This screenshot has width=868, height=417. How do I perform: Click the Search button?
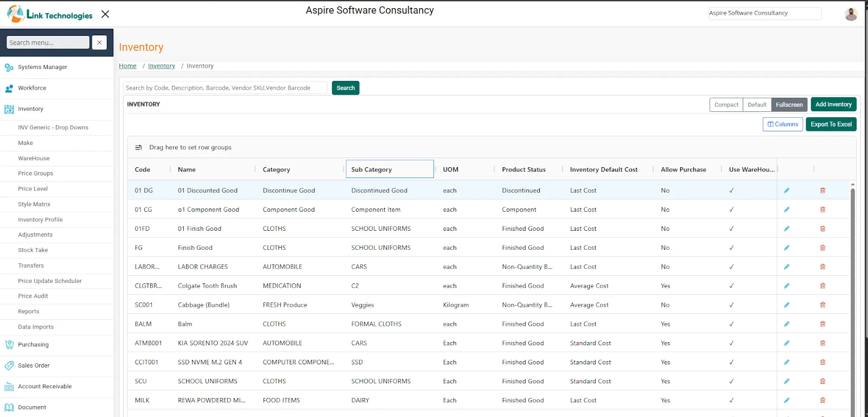[x=346, y=88]
